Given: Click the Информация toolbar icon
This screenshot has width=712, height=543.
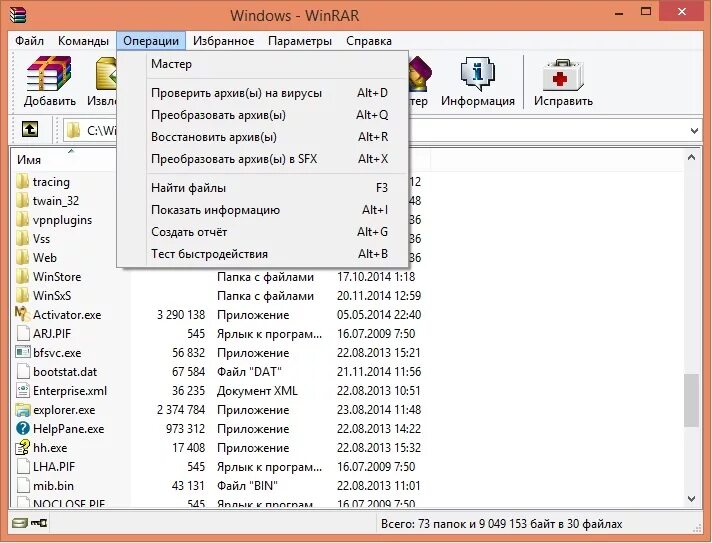Looking at the screenshot, I should [x=478, y=74].
